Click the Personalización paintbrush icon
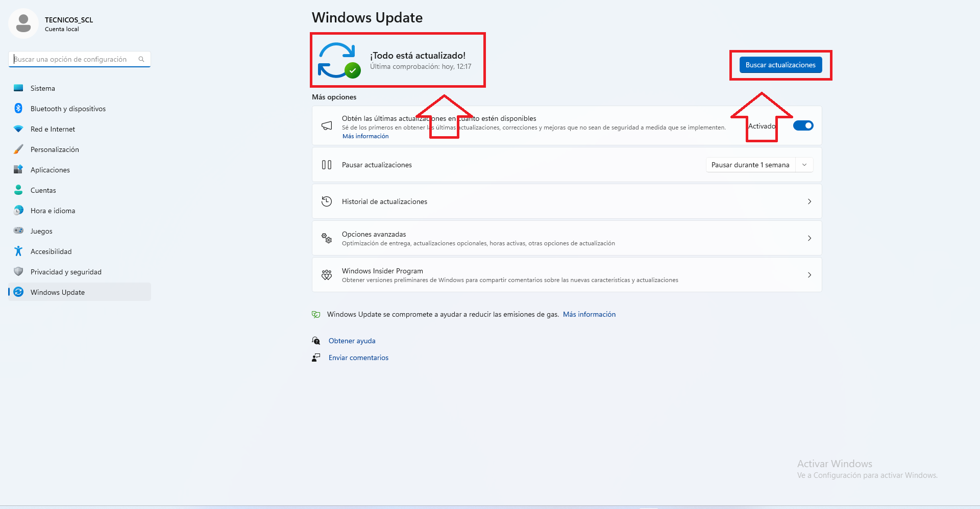The image size is (980, 509). 18,149
